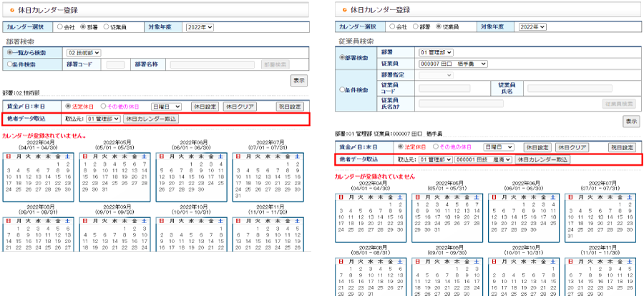Click the left 表示 button
The height and width of the screenshot is (296, 644).
[x=299, y=81]
